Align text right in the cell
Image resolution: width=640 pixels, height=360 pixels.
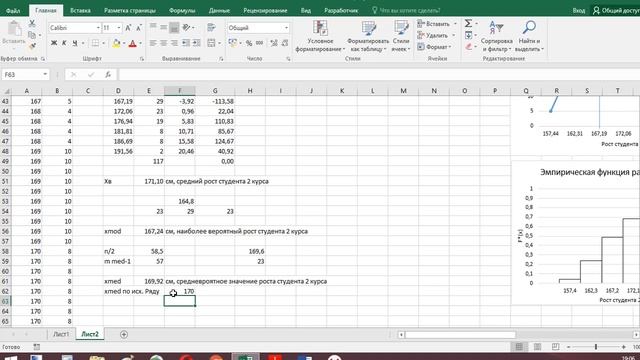coord(174,43)
